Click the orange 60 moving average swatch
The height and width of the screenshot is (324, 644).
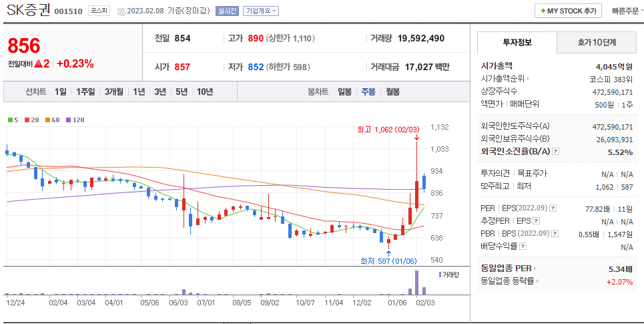click(x=47, y=120)
